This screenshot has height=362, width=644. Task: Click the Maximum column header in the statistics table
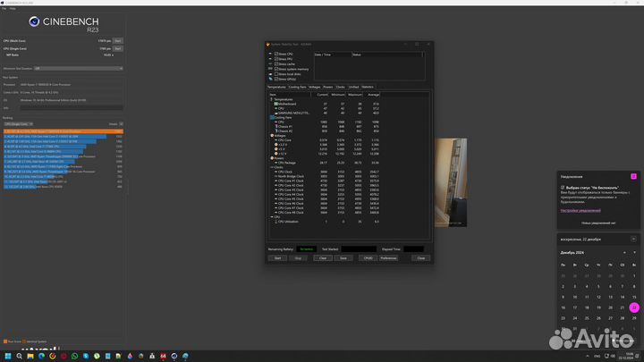coord(355,95)
